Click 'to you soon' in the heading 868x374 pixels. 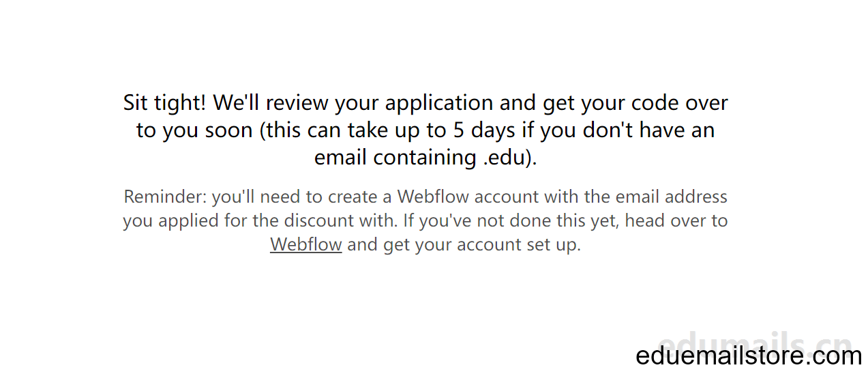[x=194, y=130]
